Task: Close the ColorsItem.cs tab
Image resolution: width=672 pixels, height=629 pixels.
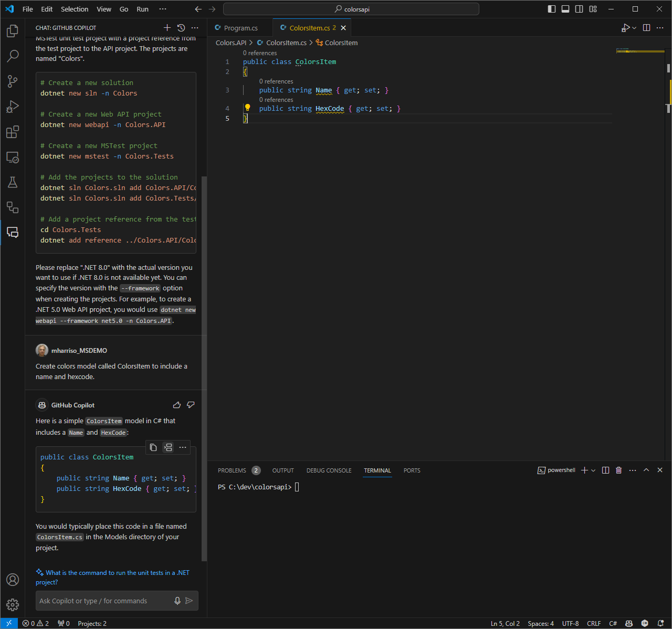Action: [x=343, y=28]
